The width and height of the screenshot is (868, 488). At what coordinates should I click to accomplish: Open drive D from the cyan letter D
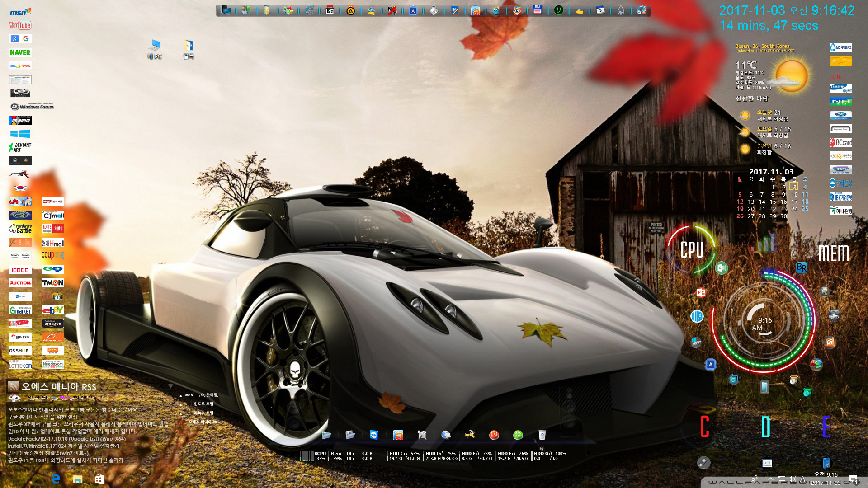[765, 427]
